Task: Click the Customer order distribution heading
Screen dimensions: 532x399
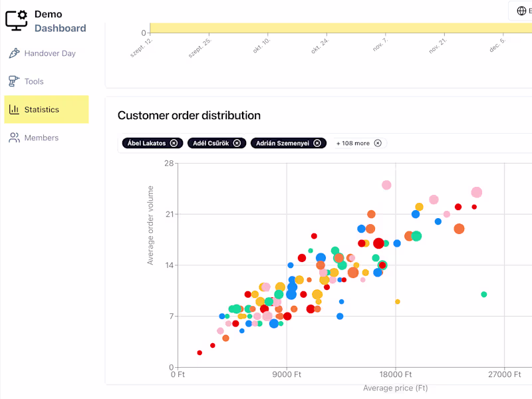Action: click(x=189, y=116)
